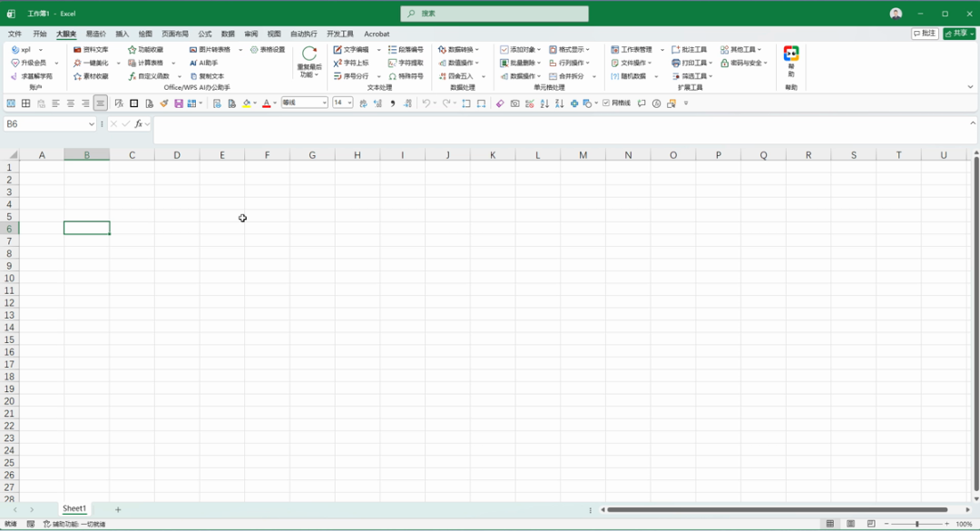
Task: Open the font size 14 dropdown
Action: pos(342,103)
